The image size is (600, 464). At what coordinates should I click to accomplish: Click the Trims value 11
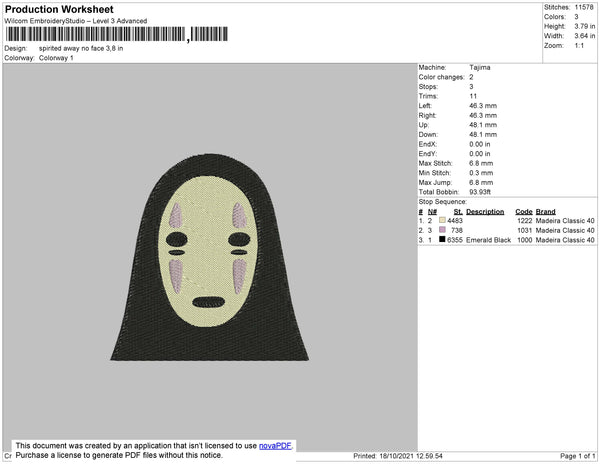pos(473,96)
